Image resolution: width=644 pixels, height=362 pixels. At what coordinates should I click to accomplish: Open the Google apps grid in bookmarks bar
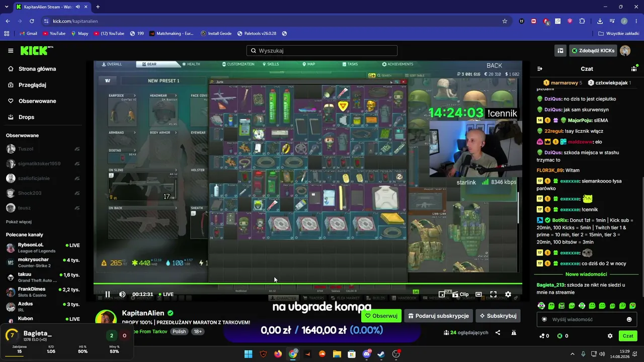[x=7, y=34]
